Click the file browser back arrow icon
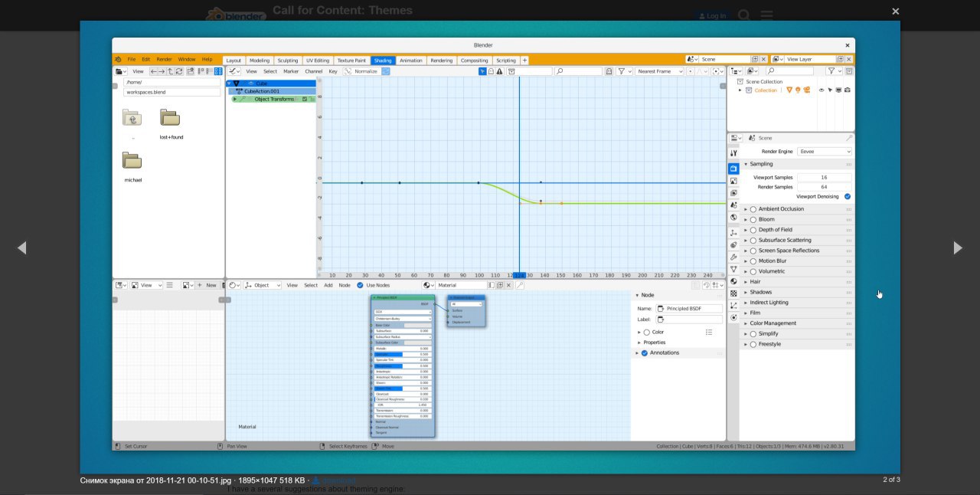The image size is (980, 495). point(154,71)
